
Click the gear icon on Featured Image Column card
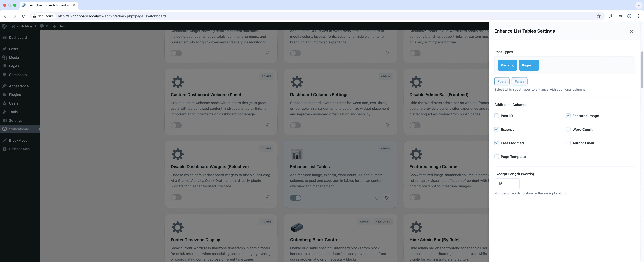coord(416,154)
